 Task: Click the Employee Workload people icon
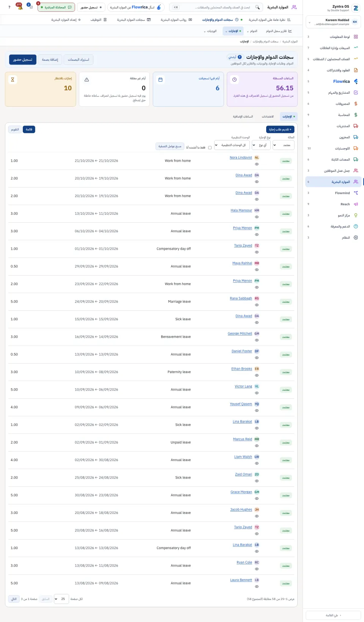tap(356, 170)
